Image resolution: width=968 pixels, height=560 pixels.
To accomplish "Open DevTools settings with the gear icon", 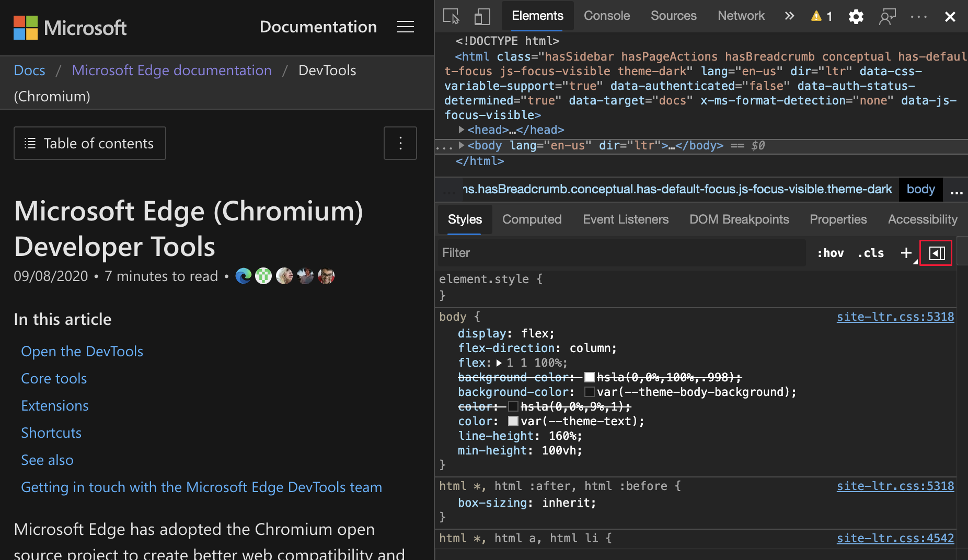I will tap(856, 16).
